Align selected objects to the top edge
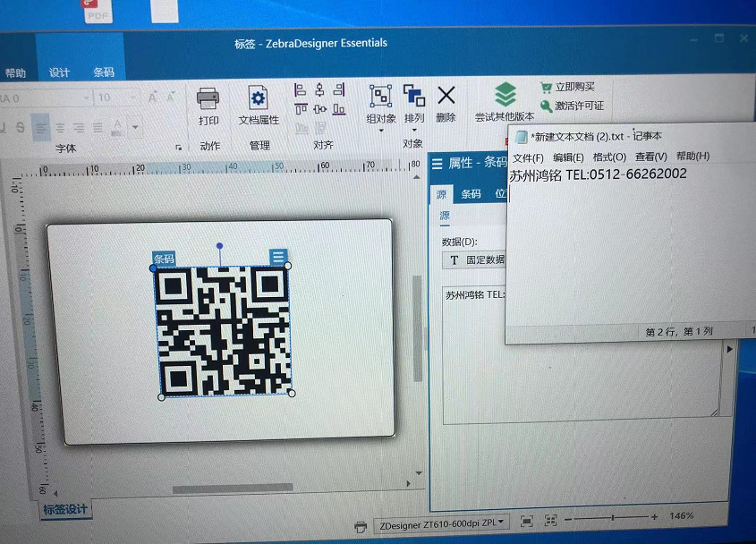 [x=301, y=109]
